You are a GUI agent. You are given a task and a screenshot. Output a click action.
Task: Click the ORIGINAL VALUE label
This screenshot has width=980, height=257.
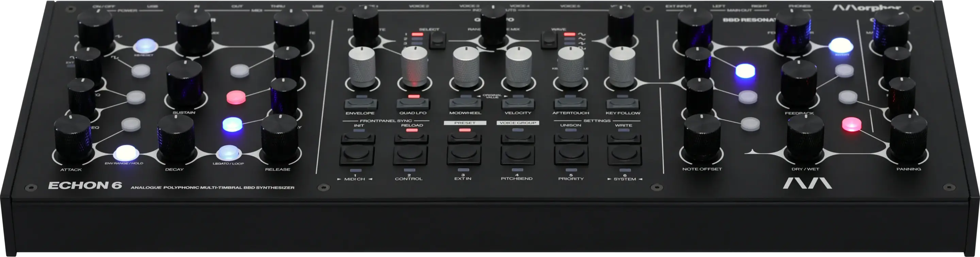[491, 96]
